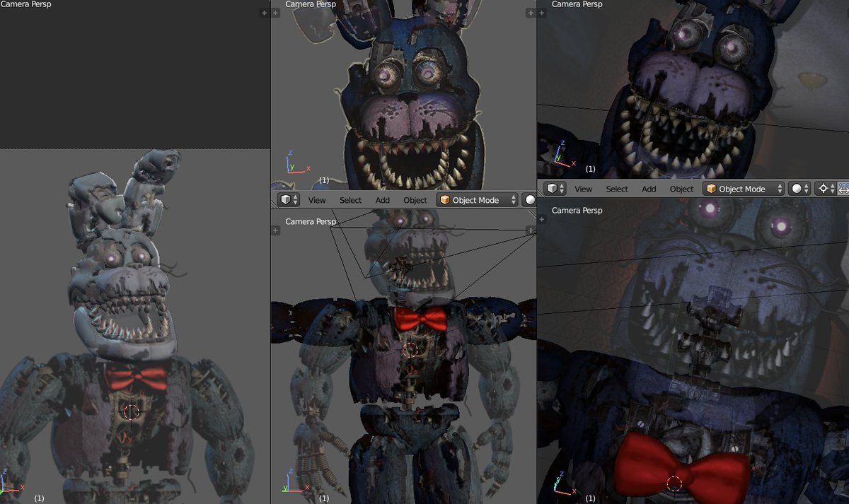Open editor type selector in middle viewport header

click(x=289, y=200)
